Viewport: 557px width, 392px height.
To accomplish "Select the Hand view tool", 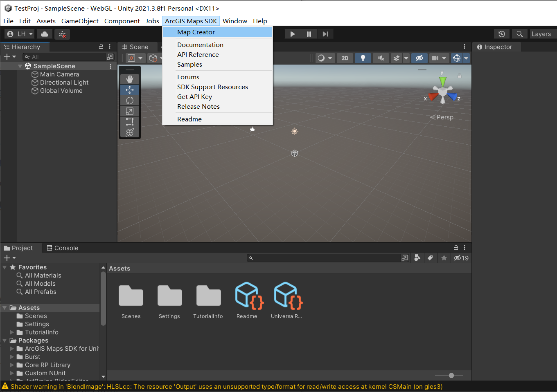I will click(x=130, y=79).
